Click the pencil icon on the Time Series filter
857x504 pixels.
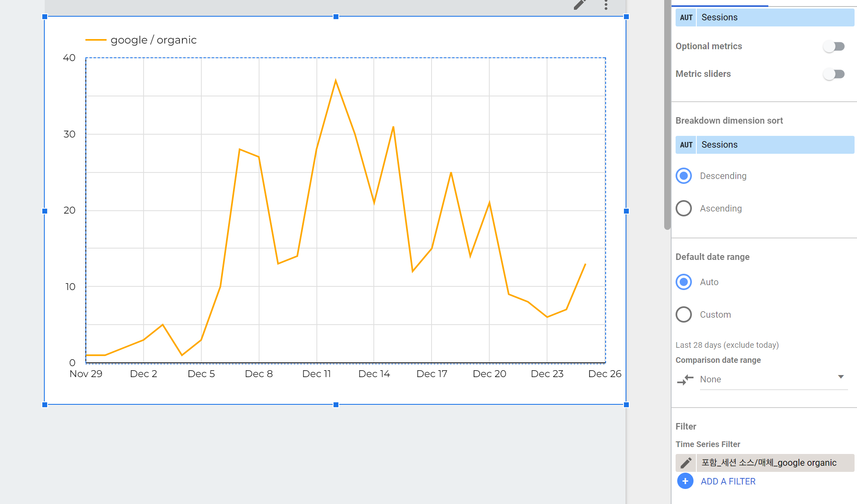tap(686, 463)
